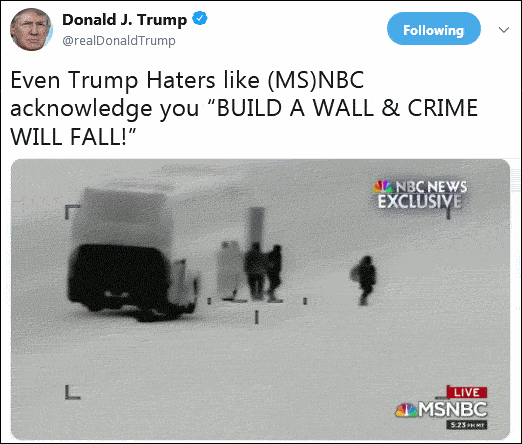The height and width of the screenshot is (444, 522).
Task: Click the NBC peacock logo near NBC News Exclusive
Action: pos(382,187)
